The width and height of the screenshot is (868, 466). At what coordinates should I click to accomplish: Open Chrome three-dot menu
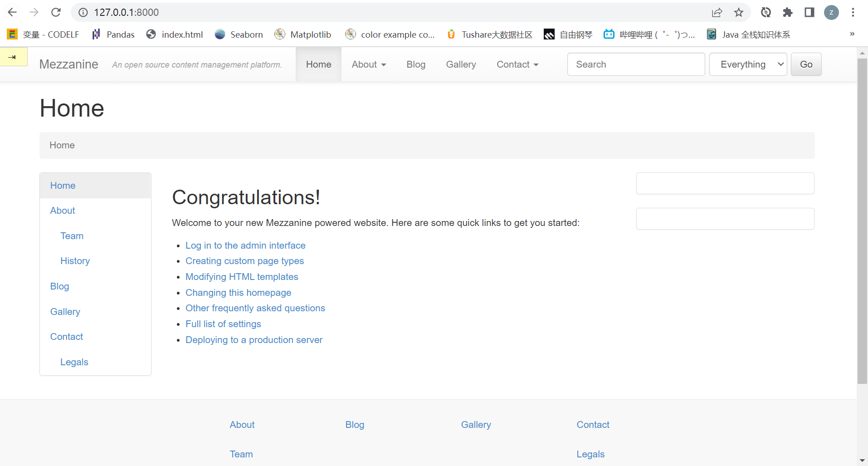(853, 12)
